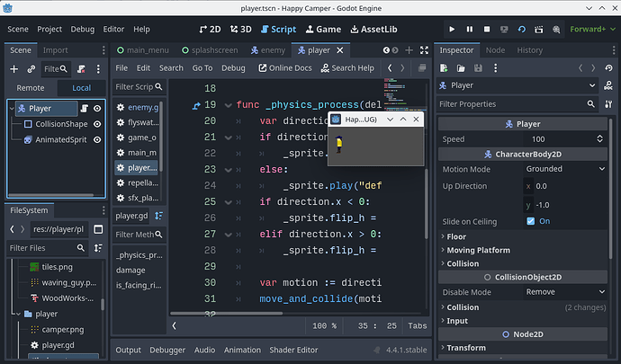Fold the else block on line 23
The image size is (621, 364).
pos(228,170)
